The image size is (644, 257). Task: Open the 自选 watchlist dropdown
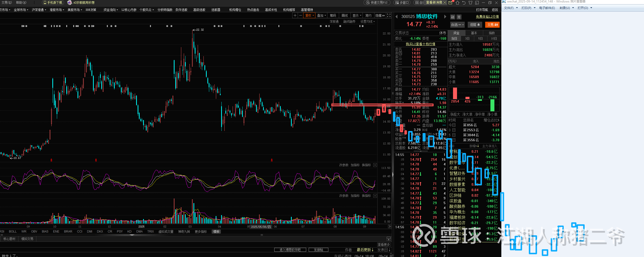pyautogui.click(x=457, y=25)
